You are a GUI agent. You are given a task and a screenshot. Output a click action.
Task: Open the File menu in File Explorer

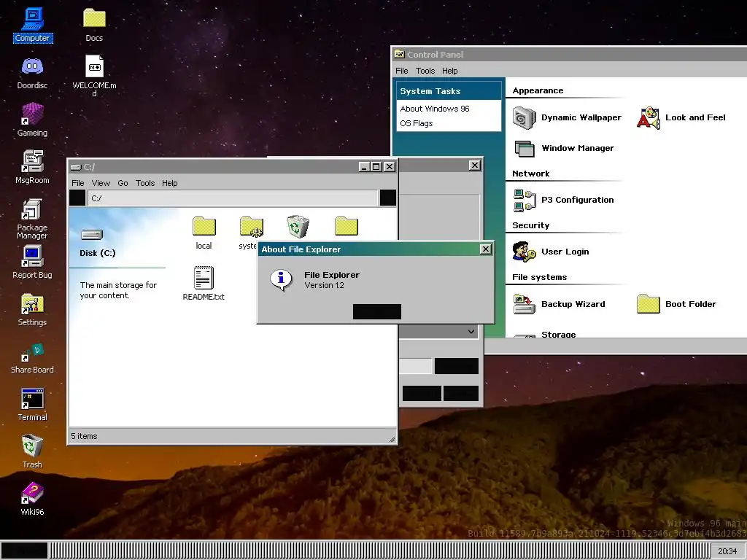[77, 183]
